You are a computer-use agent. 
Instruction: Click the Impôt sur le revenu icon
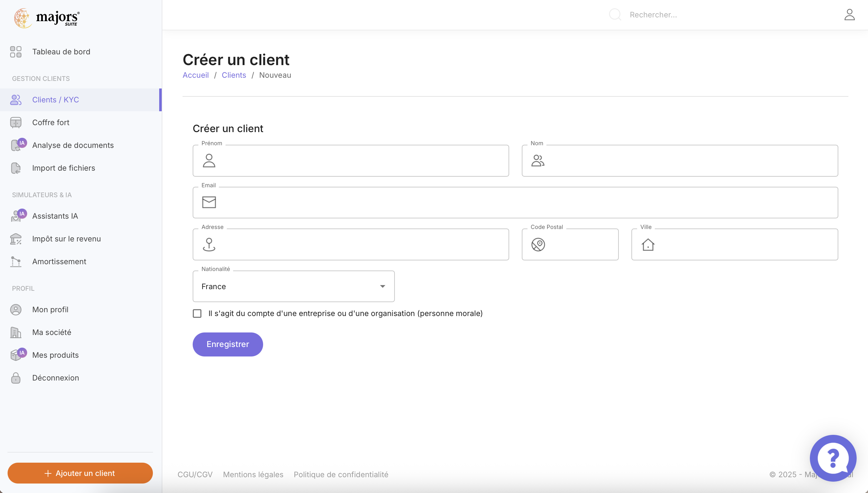pyautogui.click(x=15, y=239)
